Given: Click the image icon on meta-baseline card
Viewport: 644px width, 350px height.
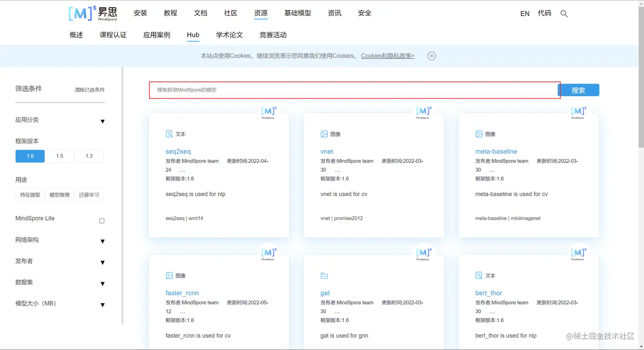Looking at the screenshot, I should pyautogui.click(x=479, y=134).
